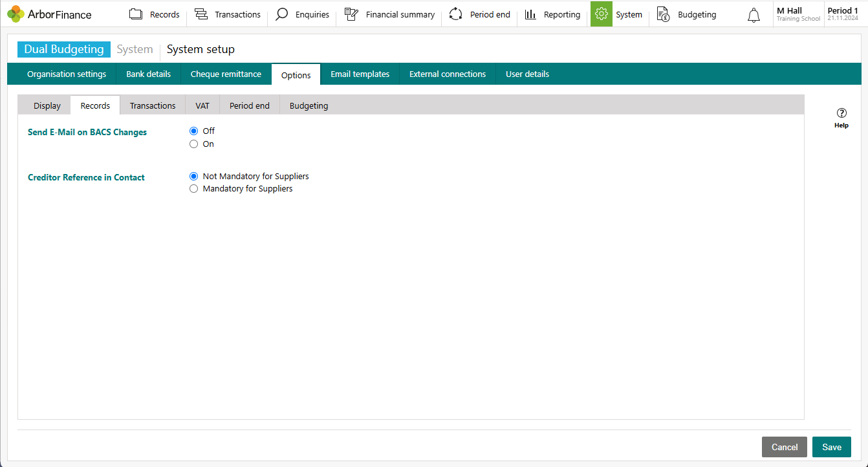Select the Off radio for BACS email
The image size is (868, 467).
coord(193,131)
